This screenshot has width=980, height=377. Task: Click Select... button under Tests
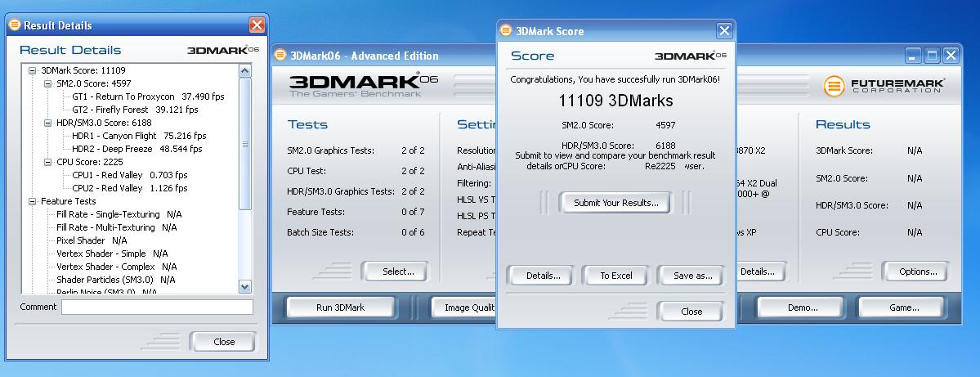point(395,272)
